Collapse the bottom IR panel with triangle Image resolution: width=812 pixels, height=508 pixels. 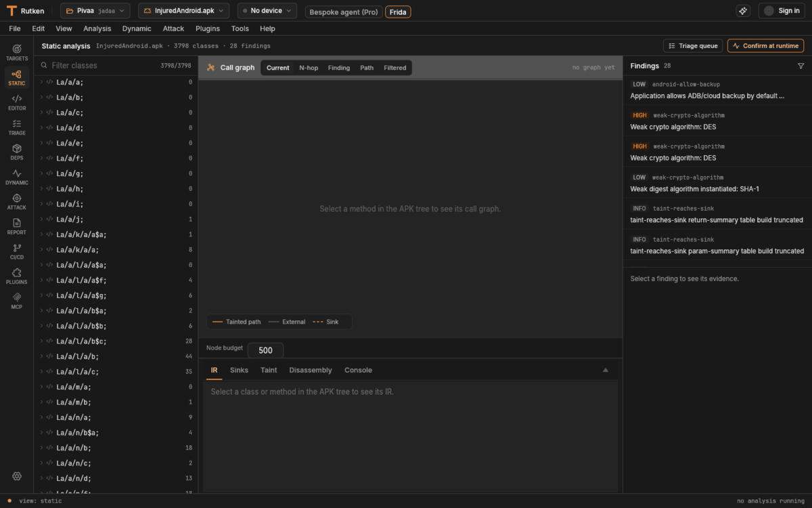[x=606, y=370]
